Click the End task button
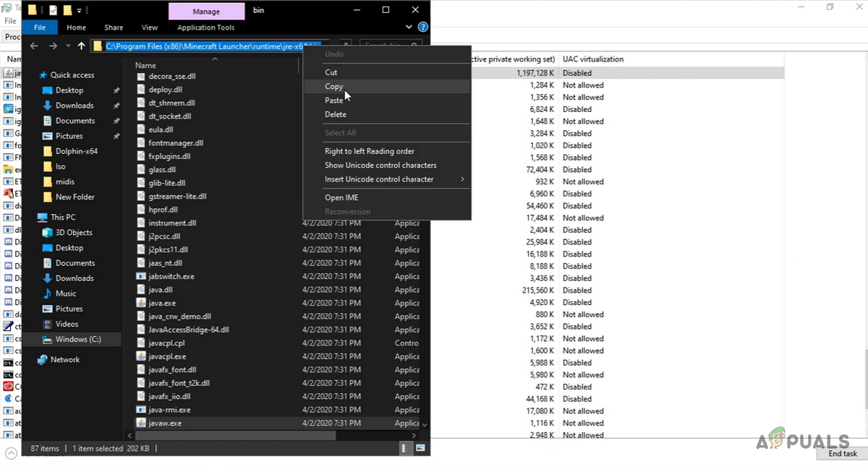868x469 pixels. 843,454
